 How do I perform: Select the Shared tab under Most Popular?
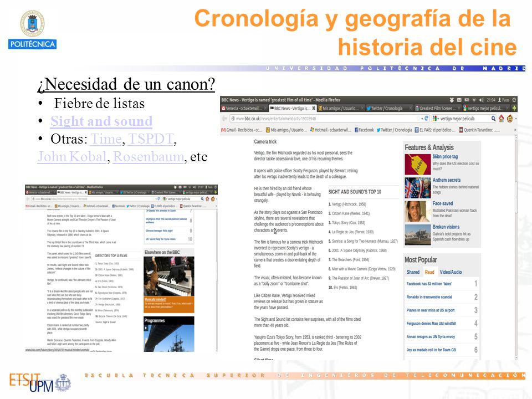[x=413, y=272]
